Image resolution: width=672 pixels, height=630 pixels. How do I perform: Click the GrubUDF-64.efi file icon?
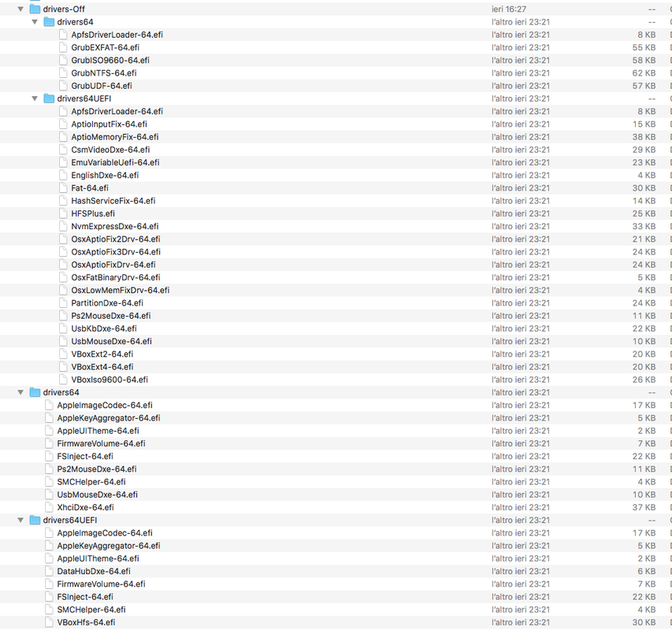pos(64,86)
